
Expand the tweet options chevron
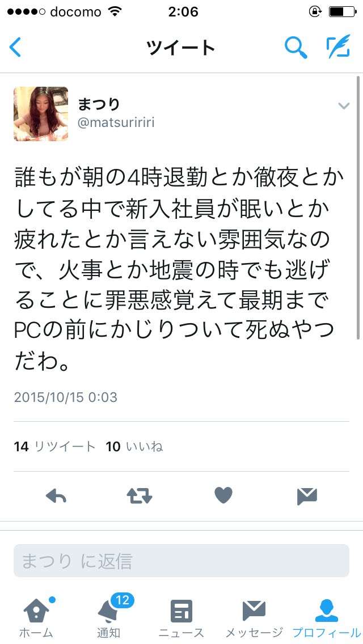pyautogui.click(x=344, y=106)
